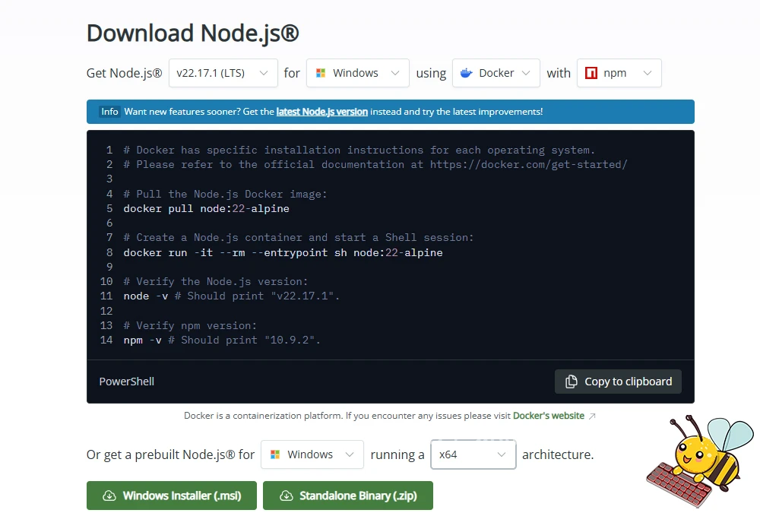Download the Standalone Binary (.zip)
Image resolution: width=760 pixels, height=532 pixels.
click(348, 496)
